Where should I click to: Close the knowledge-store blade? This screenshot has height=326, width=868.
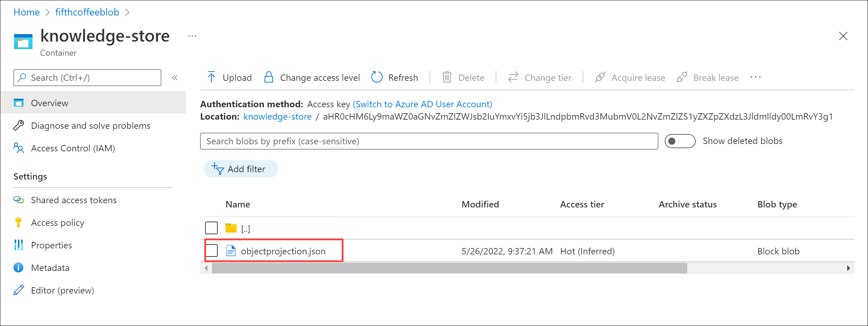(843, 36)
